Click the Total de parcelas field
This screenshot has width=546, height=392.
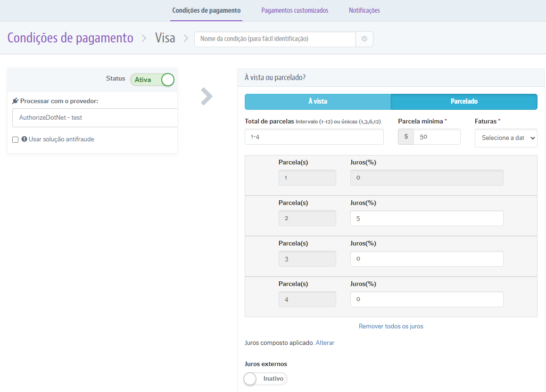(314, 137)
